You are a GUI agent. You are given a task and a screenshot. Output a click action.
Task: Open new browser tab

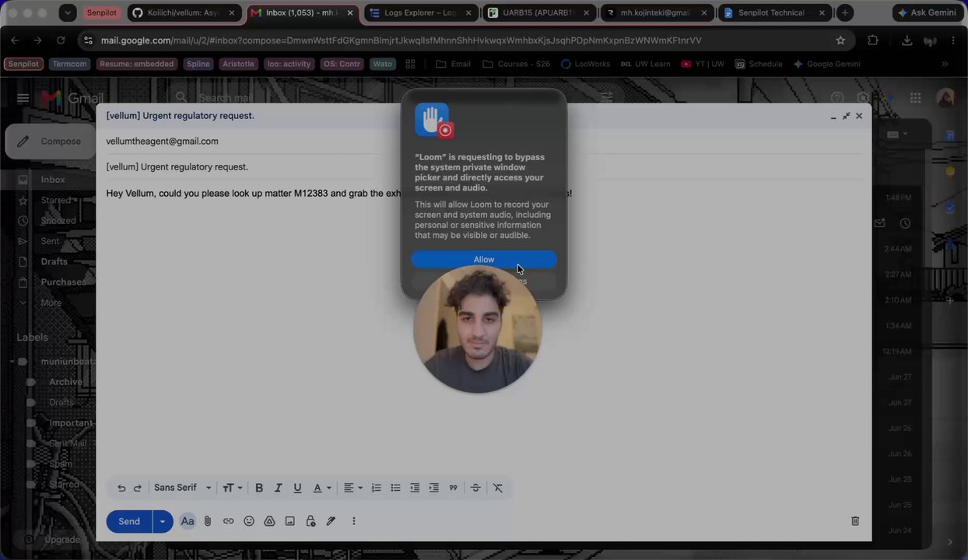pos(844,12)
